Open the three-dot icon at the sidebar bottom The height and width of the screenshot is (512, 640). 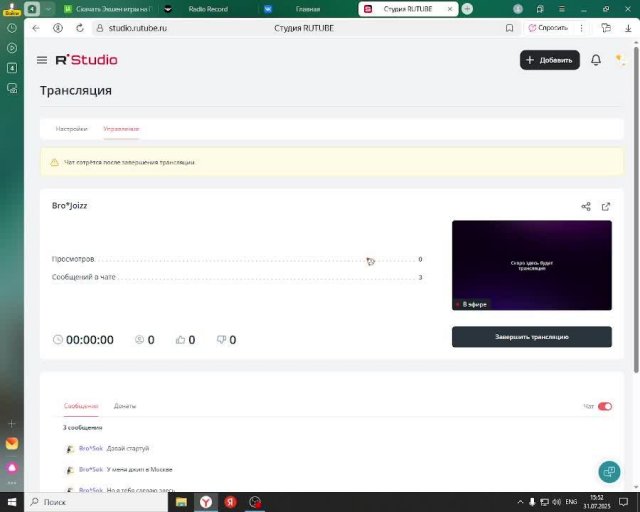[x=12, y=483]
